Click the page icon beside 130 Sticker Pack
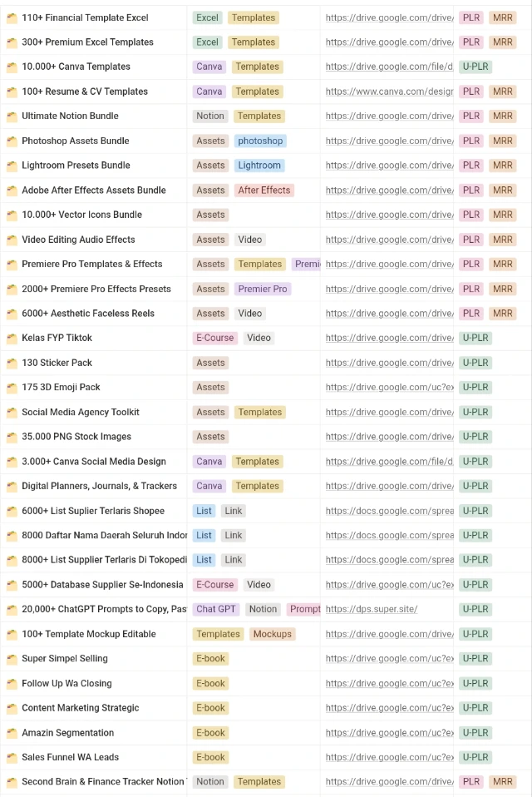532x797 pixels. pyautogui.click(x=12, y=363)
